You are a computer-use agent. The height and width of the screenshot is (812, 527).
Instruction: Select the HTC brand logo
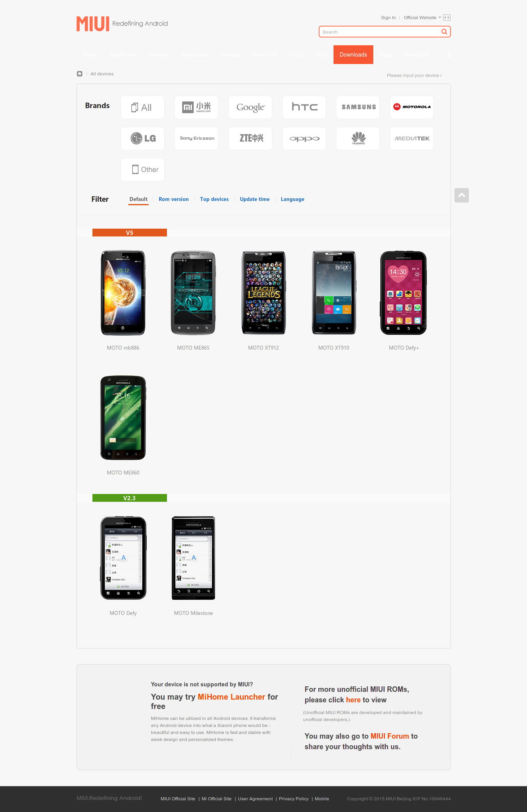304,107
